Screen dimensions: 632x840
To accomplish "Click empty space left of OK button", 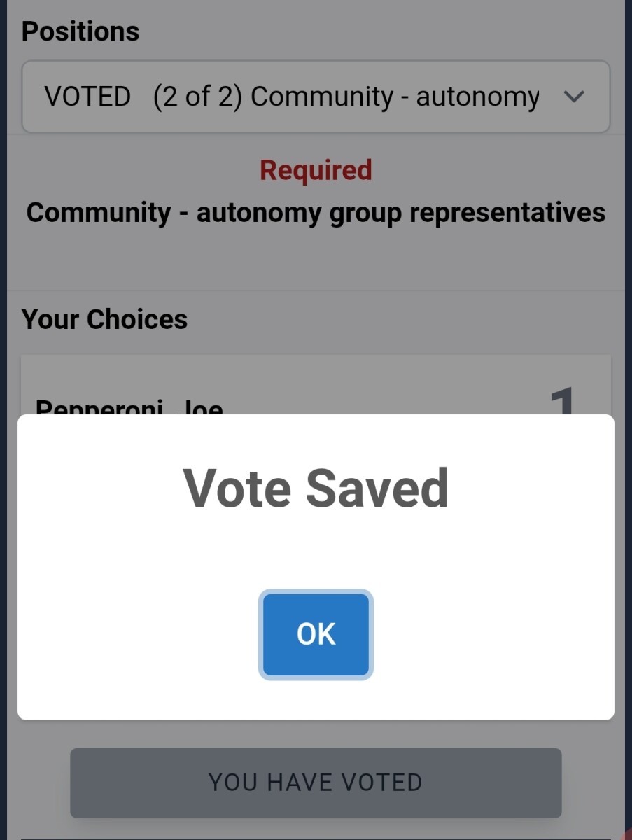I will coord(140,634).
